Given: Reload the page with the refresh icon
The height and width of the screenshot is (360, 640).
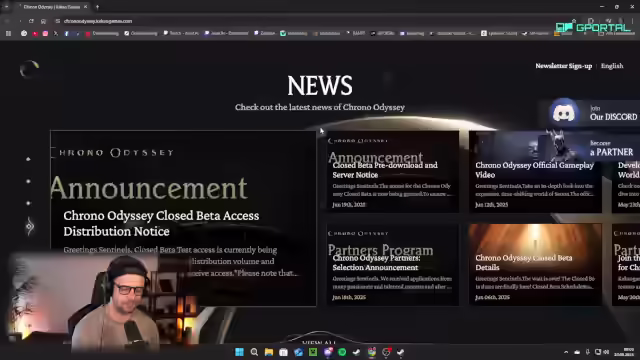Looking at the screenshot, I should 31,21.
